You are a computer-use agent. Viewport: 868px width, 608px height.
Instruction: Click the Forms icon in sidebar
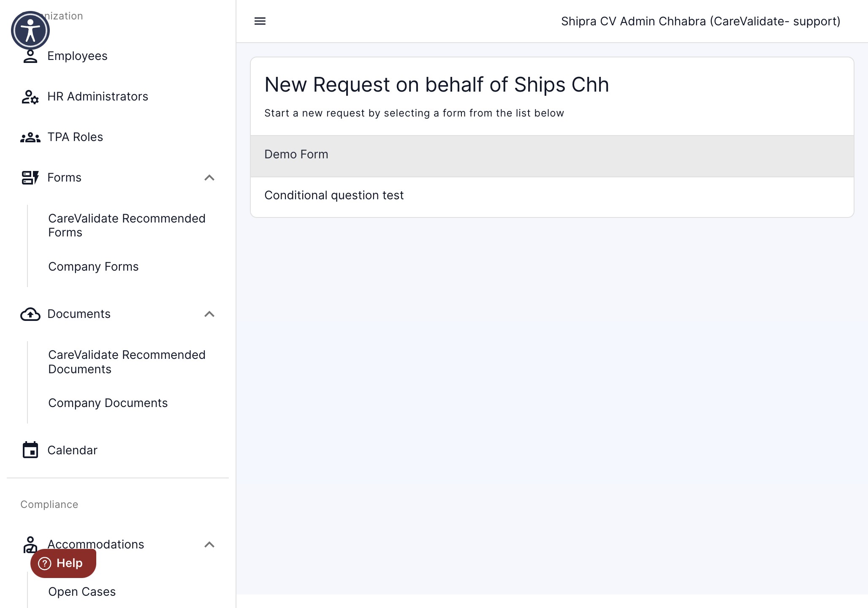(x=30, y=178)
